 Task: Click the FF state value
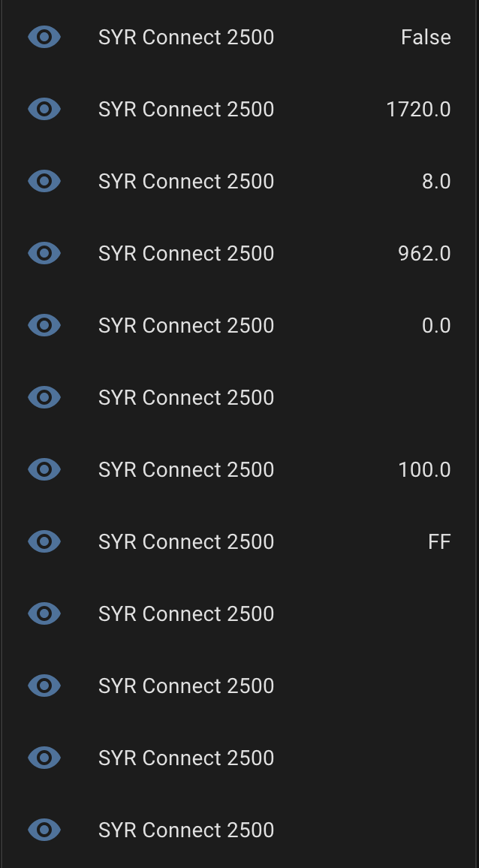[439, 541]
